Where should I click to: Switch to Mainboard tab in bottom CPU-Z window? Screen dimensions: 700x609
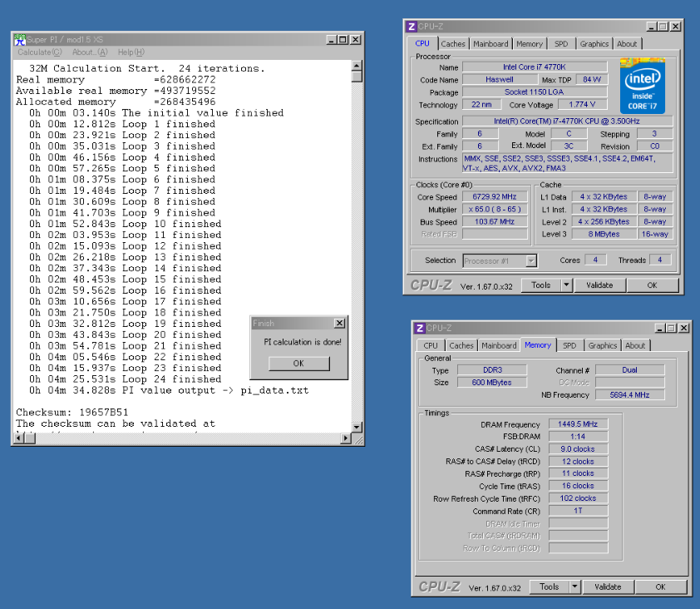coord(499,345)
